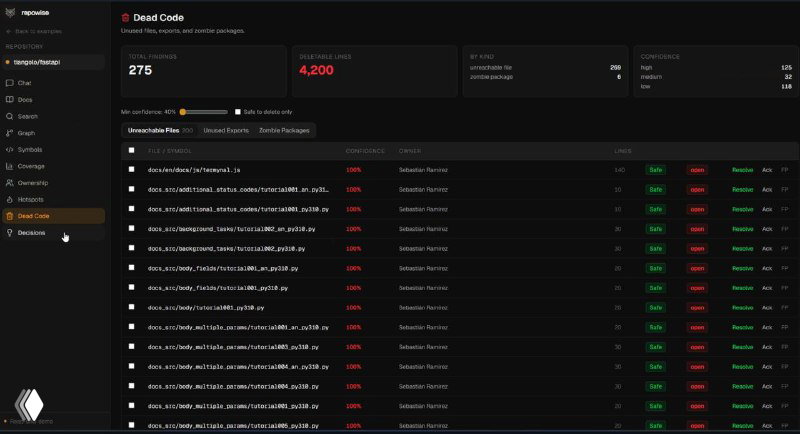Check the box for additional_status_codes/tutorial001_py310.py
Screen dimensions: 800x434
pos(132,209)
